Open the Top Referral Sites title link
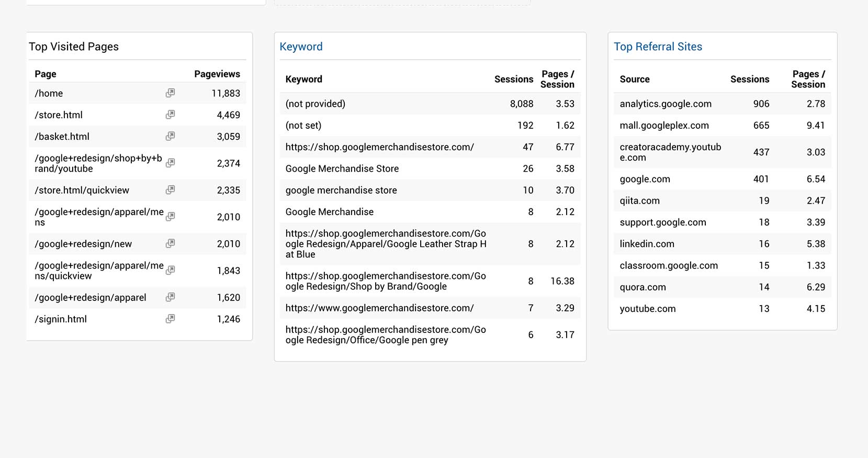Screen dimensions: 868x458 tap(658, 47)
